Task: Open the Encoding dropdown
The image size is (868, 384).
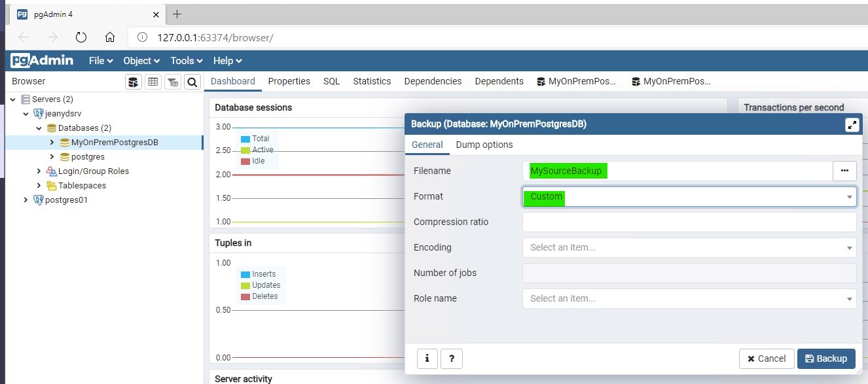Action: 689,247
